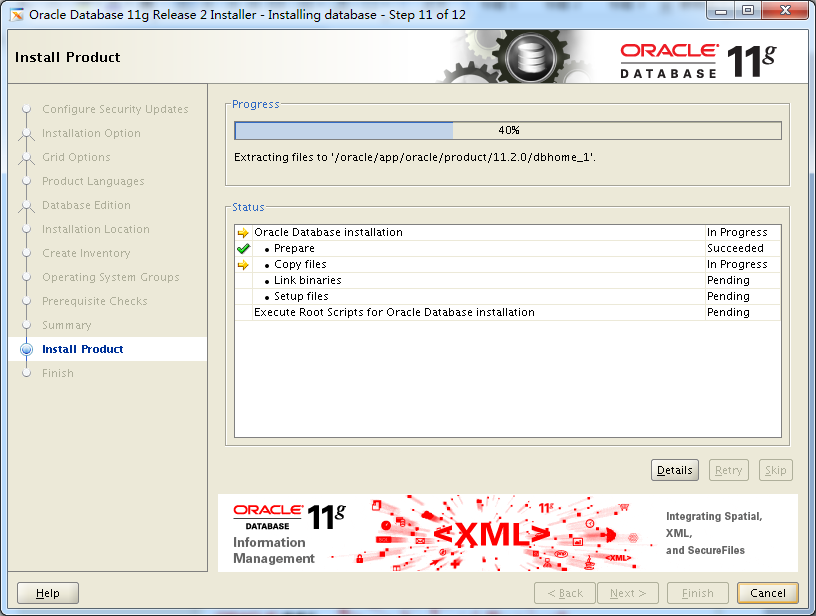Close the installer window
This screenshot has height=616, width=816.
786,11
